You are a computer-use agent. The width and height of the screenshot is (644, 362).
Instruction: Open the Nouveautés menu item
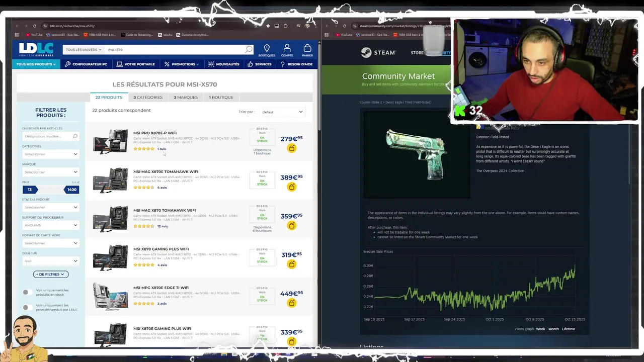(224, 64)
